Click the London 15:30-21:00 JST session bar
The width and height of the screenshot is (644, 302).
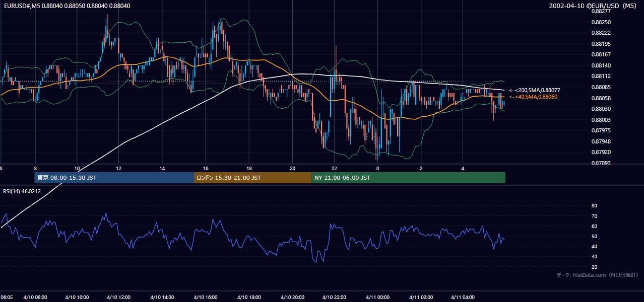coord(252,178)
